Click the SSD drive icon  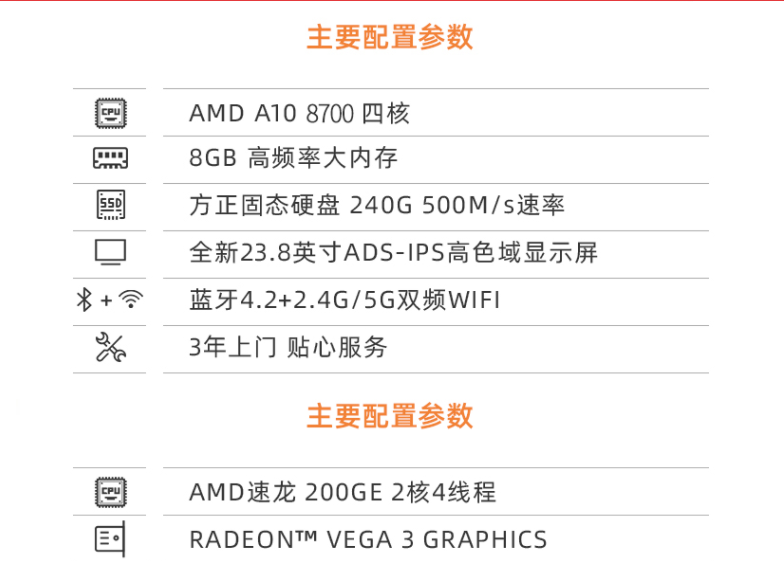pos(110,204)
